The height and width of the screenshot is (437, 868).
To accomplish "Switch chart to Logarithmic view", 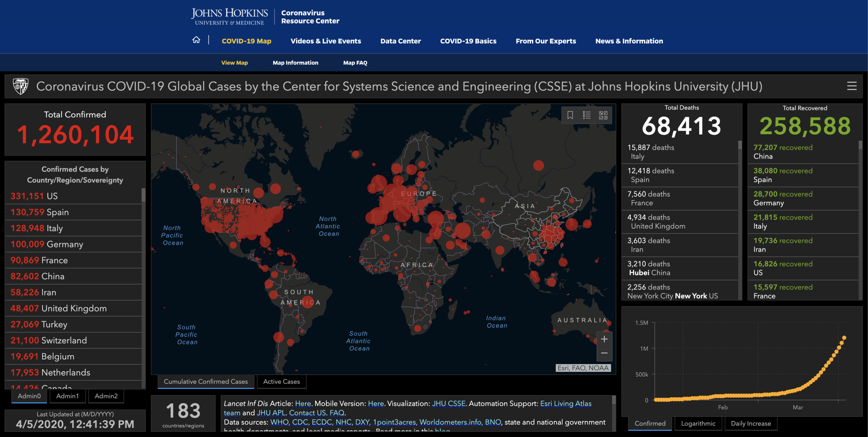I will 698,423.
